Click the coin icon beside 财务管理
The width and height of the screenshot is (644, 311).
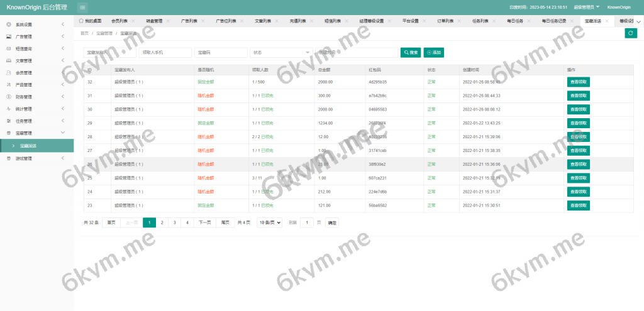click(8, 97)
